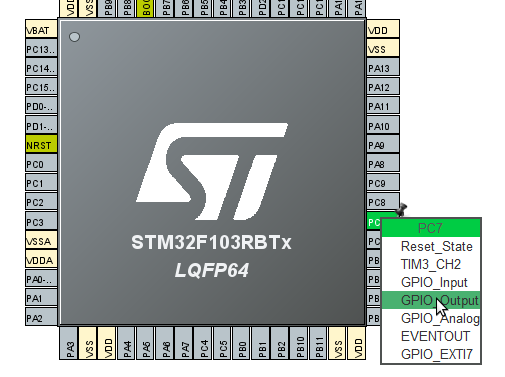This screenshot has width=505, height=377.
Task: Choose GPIO_EXTI7 for pin PC7
Action: coord(431,354)
